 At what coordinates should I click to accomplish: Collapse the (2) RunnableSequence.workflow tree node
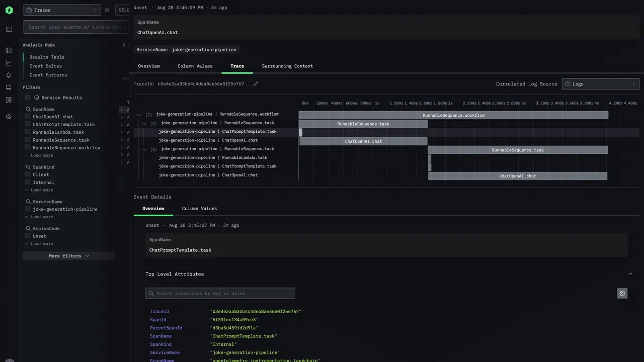coord(139,115)
